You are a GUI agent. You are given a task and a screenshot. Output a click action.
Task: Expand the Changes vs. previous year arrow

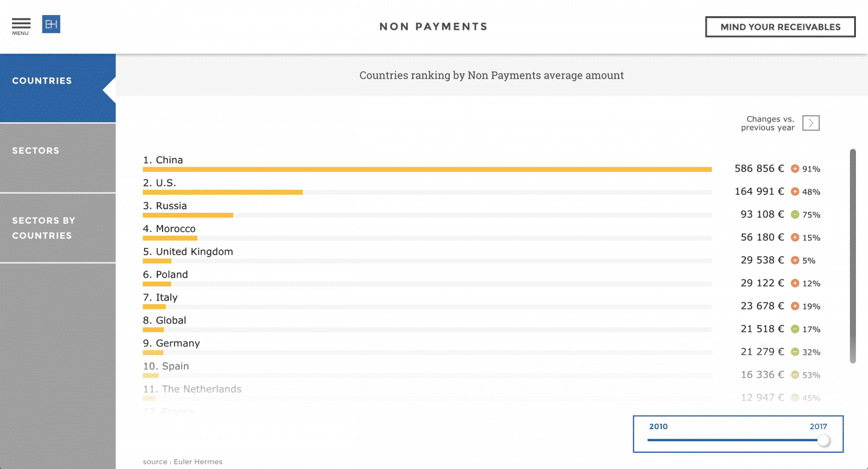pos(811,123)
